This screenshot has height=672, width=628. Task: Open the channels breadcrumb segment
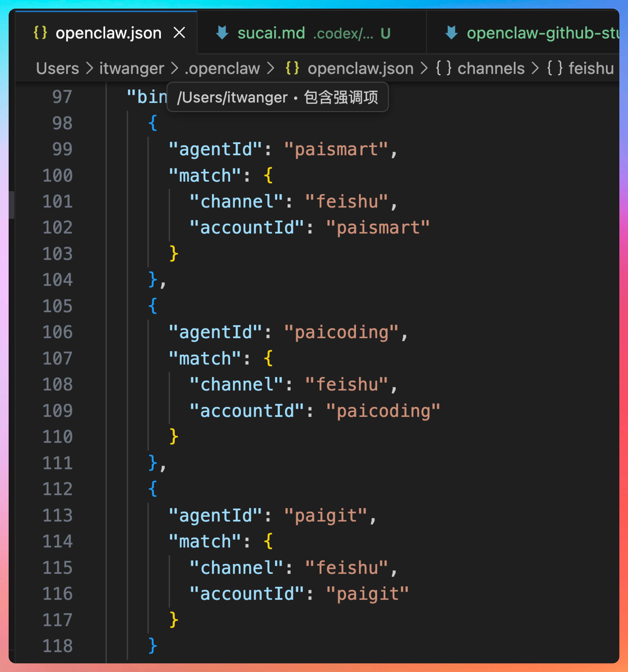[x=491, y=68]
